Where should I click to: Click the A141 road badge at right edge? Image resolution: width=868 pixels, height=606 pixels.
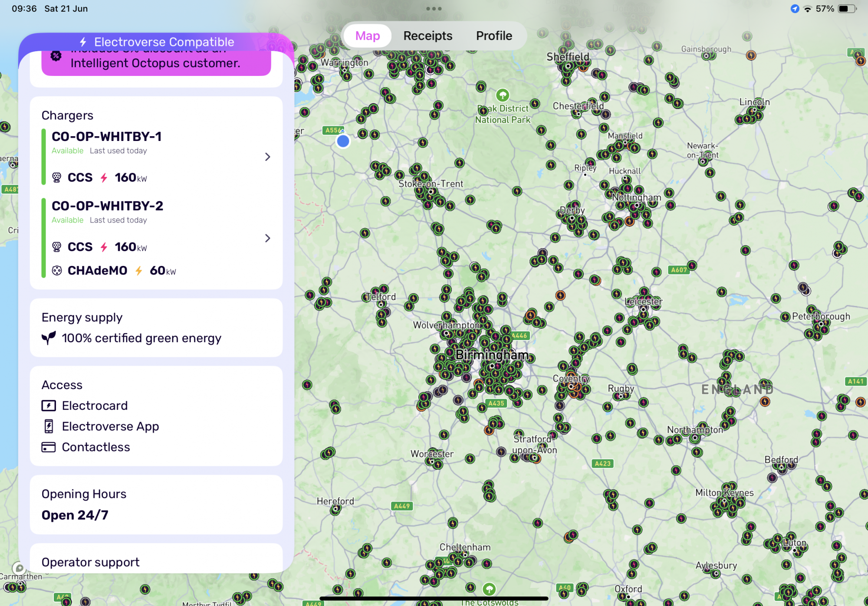click(x=856, y=381)
